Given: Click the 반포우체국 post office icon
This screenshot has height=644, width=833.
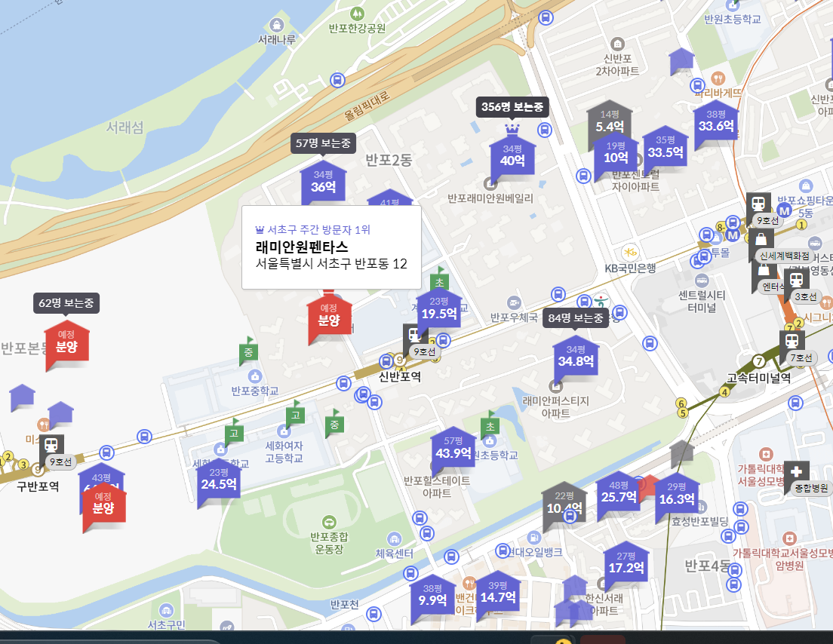Looking at the screenshot, I should tap(514, 303).
